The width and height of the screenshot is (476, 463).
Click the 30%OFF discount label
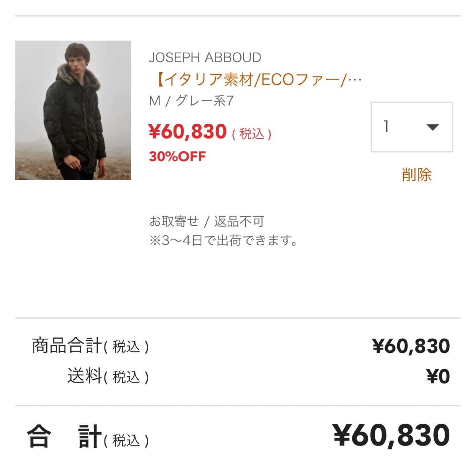(178, 156)
